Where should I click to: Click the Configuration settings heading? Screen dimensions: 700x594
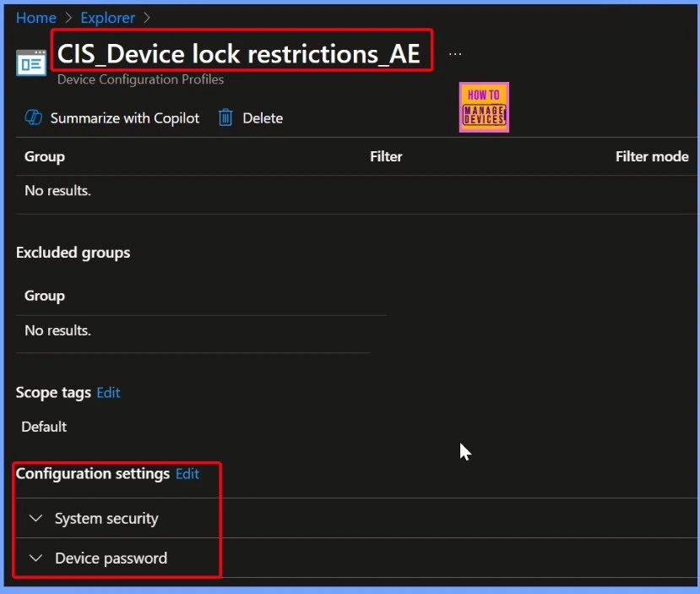click(x=93, y=474)
